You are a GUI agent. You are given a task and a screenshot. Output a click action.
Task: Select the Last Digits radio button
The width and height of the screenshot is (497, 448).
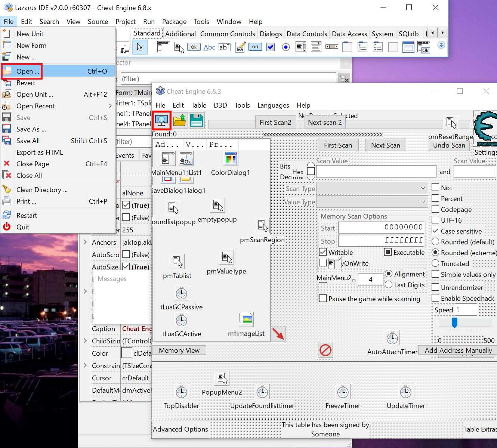[389, 285]
